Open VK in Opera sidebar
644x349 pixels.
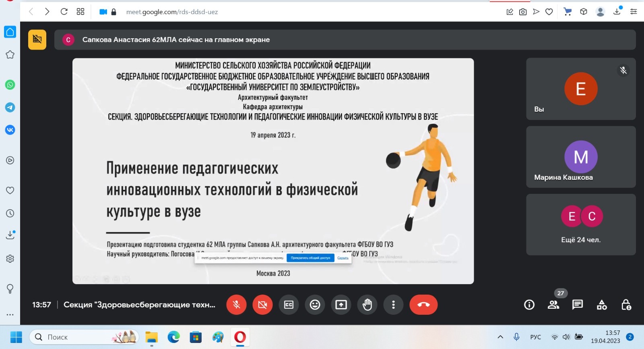click(10, 130)
